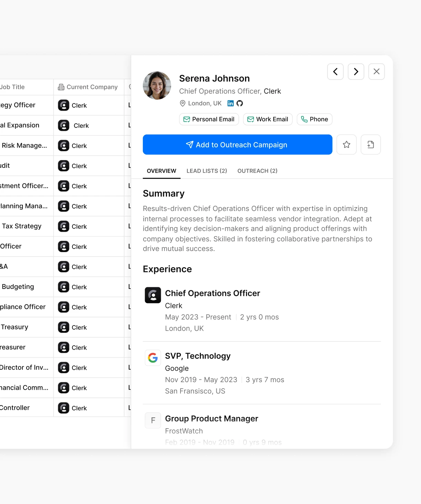Go to previous lead with left chevron
The height and width of the screenshot is (504, 421).
335,71
